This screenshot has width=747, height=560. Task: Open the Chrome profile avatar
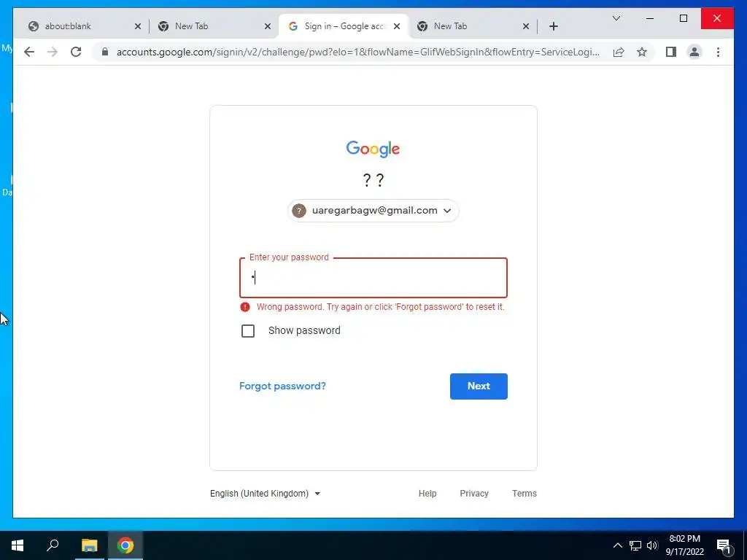[x=694, y=52]
